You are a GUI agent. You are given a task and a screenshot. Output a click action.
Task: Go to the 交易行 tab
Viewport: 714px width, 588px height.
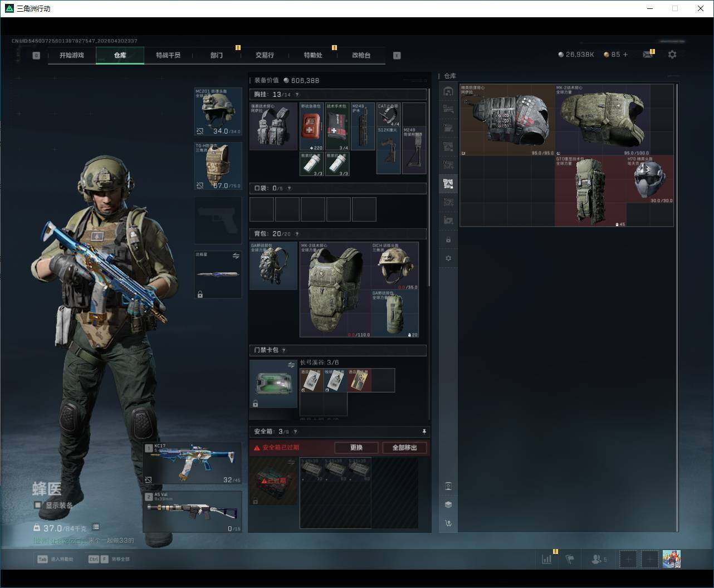pyautogui.click(x=265, y=55)
